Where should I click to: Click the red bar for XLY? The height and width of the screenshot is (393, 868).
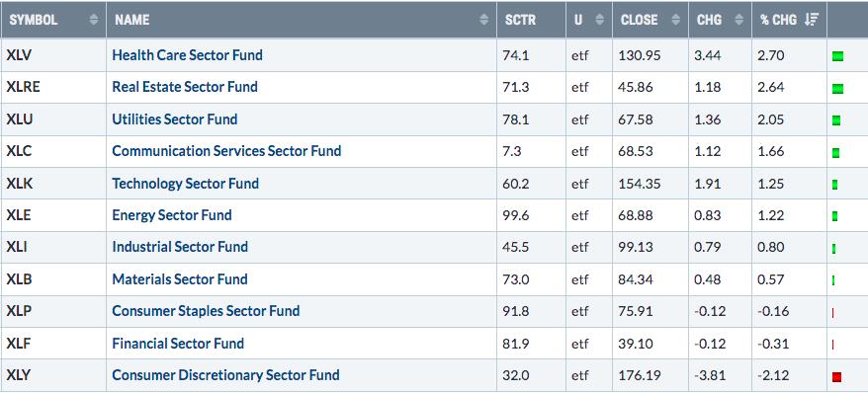click(836, 377)
